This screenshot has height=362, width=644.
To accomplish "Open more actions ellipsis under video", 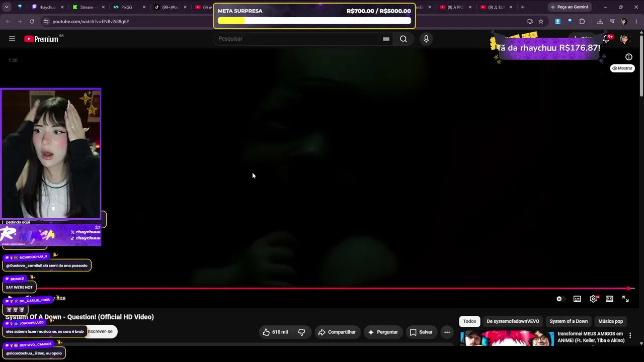I will coord(447,332).
